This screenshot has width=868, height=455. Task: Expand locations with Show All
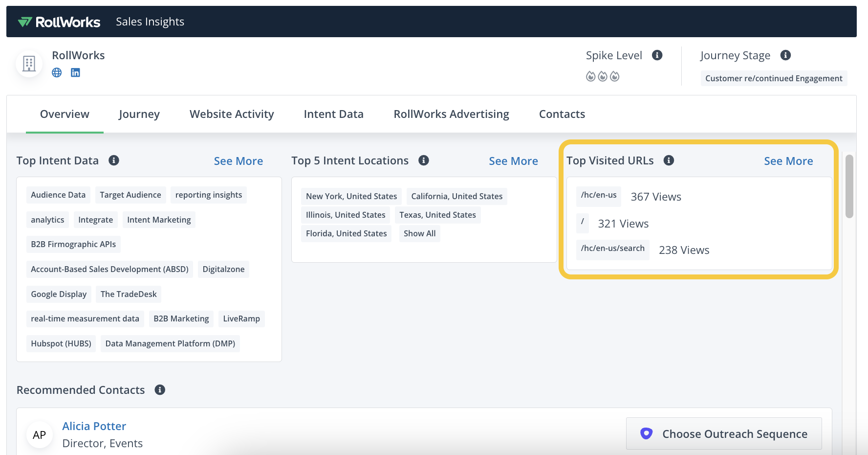419,234
